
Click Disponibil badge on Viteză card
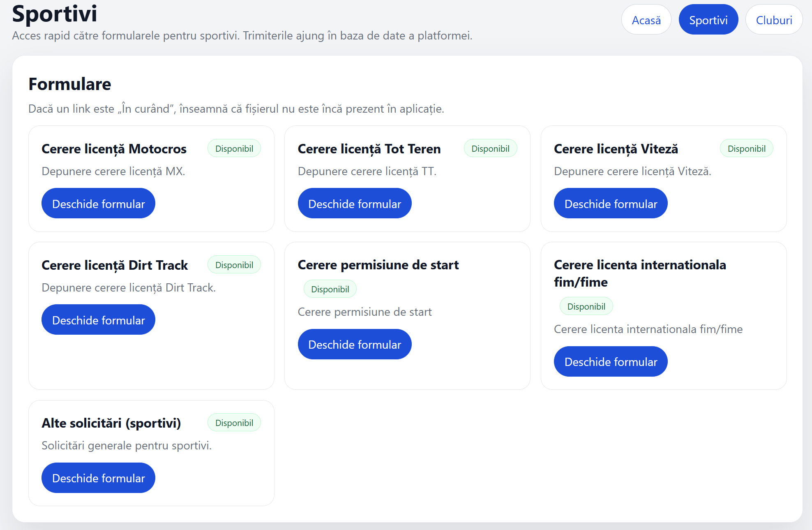pos(746,148)
